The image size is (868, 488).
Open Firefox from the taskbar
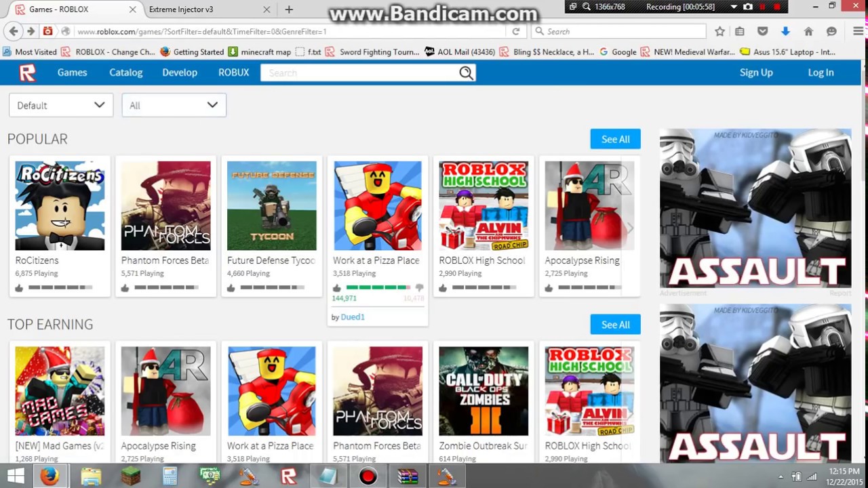click(49, 476)
